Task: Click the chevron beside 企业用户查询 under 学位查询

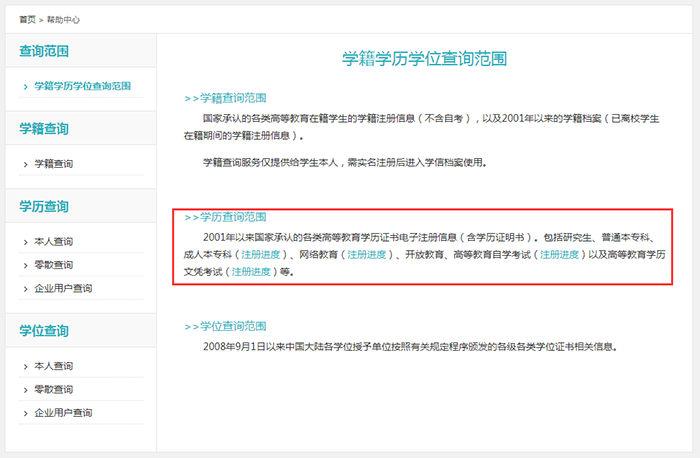Action: pyautogui.click(x=25, y=413)
